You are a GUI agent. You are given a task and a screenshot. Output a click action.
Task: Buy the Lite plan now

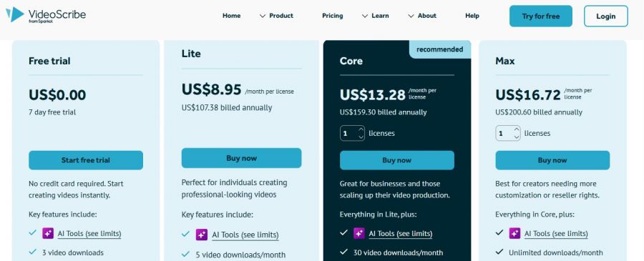(241, 158)
